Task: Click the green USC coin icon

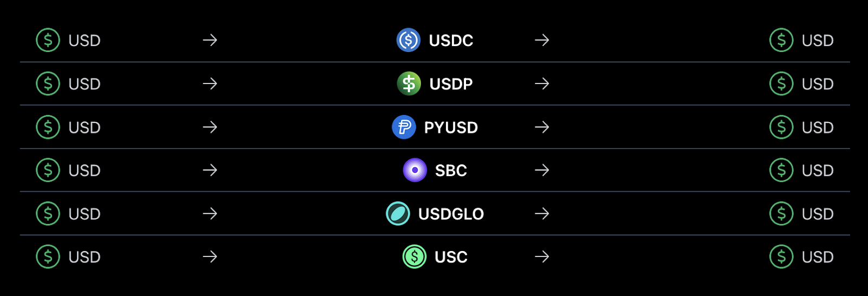Action: pyautogui.click(x=414, y=256)
